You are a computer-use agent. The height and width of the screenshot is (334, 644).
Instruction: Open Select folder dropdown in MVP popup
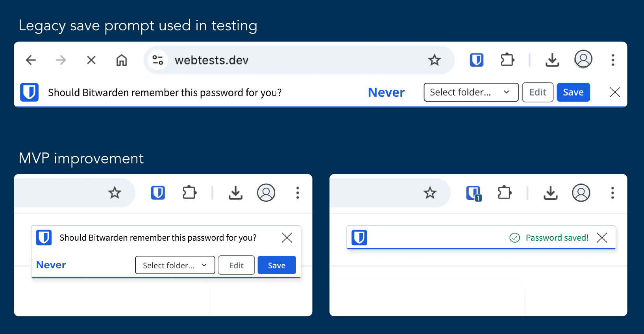pyautogui.click(x=175, y=265)
